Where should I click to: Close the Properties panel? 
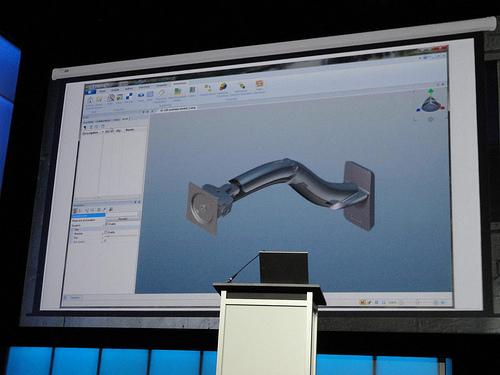point(139,202)
